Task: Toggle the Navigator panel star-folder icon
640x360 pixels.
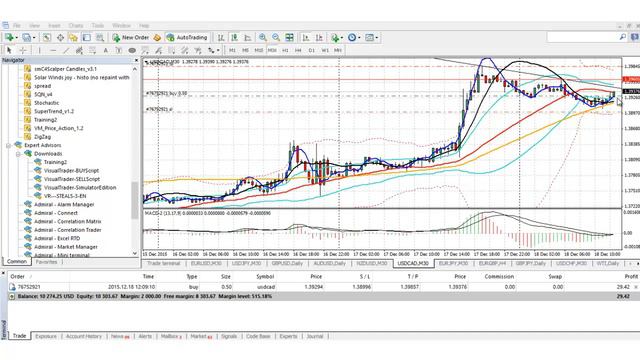Action: point(73,38)
